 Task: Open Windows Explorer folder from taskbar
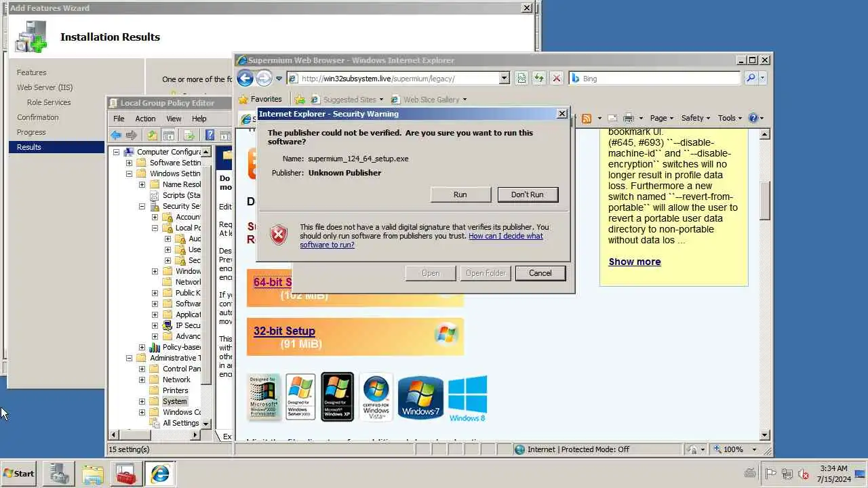tap(92, 474)
